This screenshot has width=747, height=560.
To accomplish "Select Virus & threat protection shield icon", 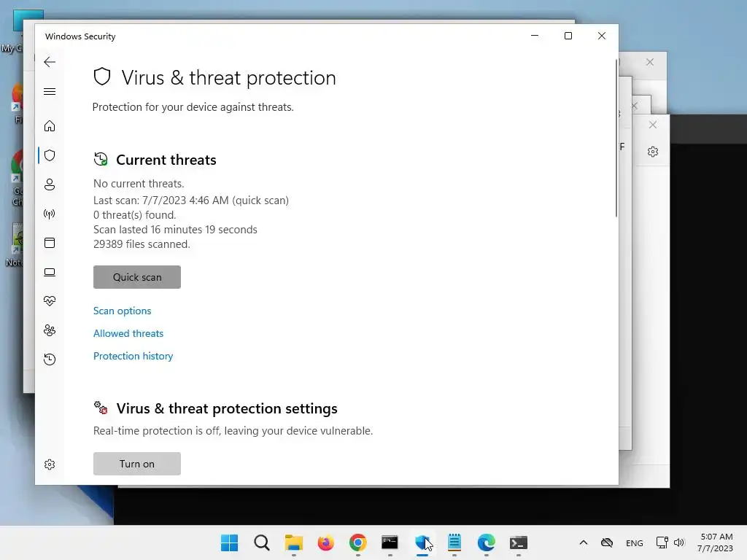I will 50,155.
